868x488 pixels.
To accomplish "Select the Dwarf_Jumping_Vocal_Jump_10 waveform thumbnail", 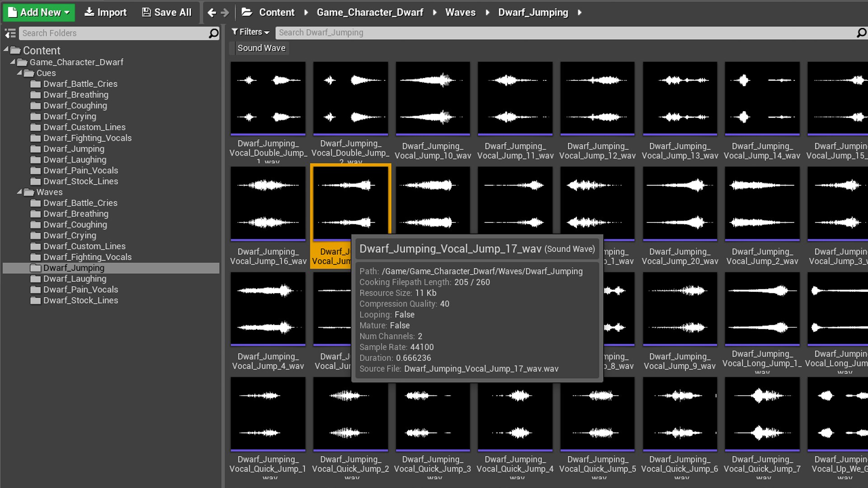I will click(x=433, y=98).
